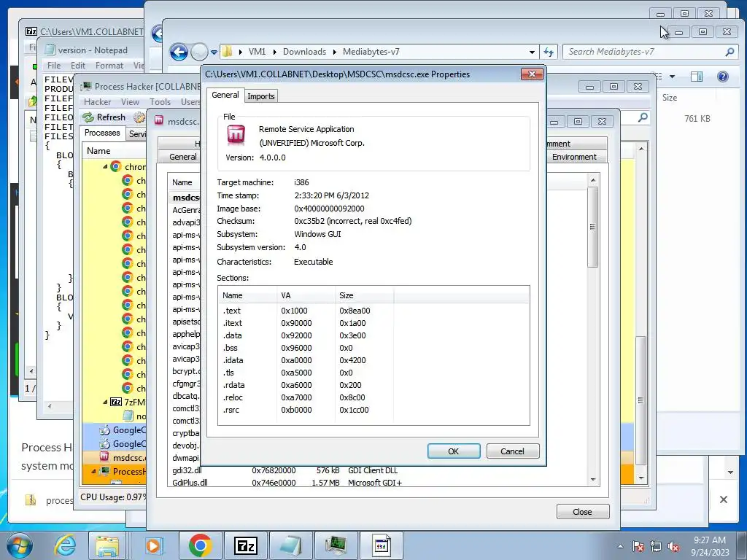Click Mediabytes-v7 in the breadcrumb
The width and height of the screenshot is (747, 560).
coord(371,52)
